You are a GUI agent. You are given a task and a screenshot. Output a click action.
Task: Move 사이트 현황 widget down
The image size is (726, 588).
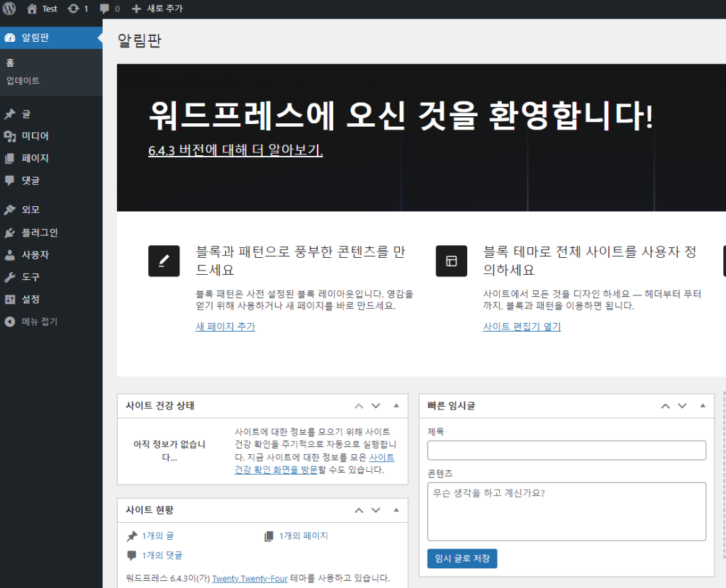[x=376, y=510]
